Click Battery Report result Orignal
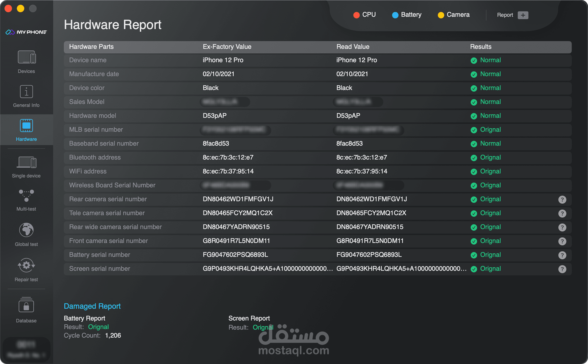Image resolution: width=588 pixels, height=364 pixels. 98,327
